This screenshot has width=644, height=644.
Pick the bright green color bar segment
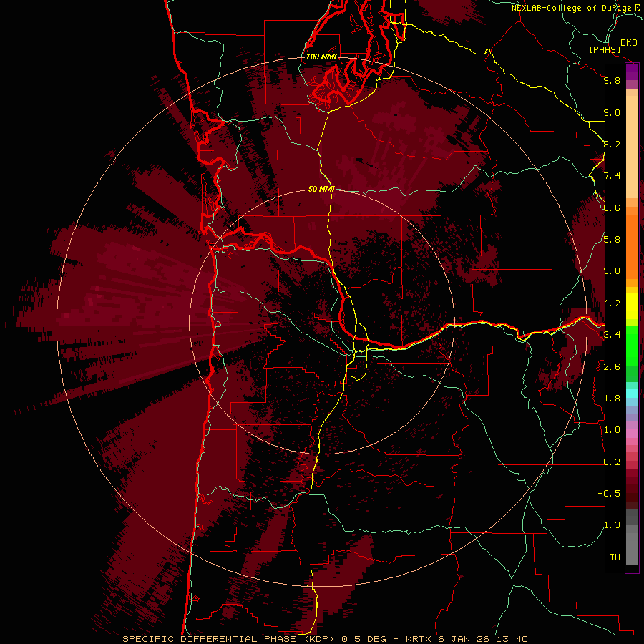632,345
